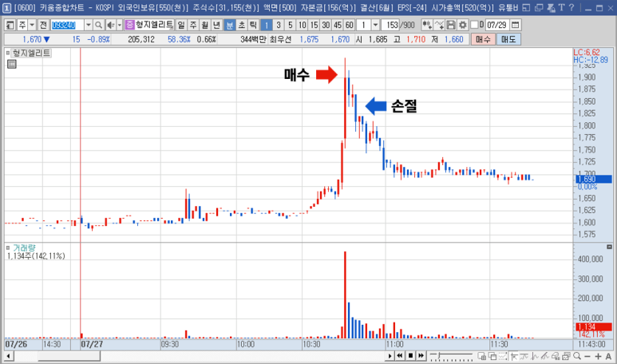Image resolution: width=617 pixels, height=364 pixels.
Task: Click the title bar help question mark icon
Action: (x=572, y=7)
